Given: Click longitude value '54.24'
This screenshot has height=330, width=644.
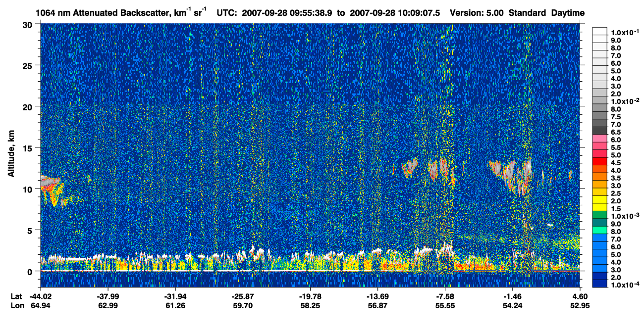Looking at the screenshot, I should point(513,305).
